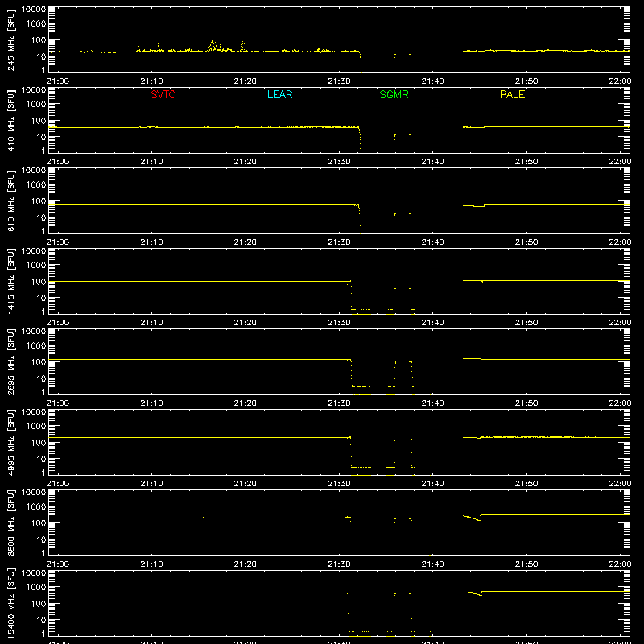The width and height of the screenshot is (644, 644).
Task: Click the yellow PALE station label
Action: pyautogui.click(x=512, y=94)
